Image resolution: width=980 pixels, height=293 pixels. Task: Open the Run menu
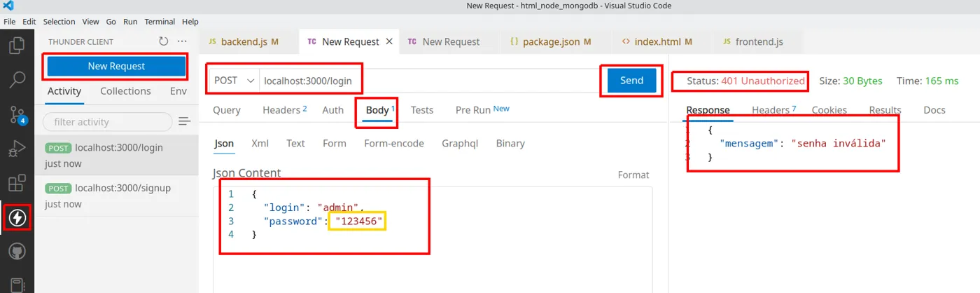[x=130, y=22]
